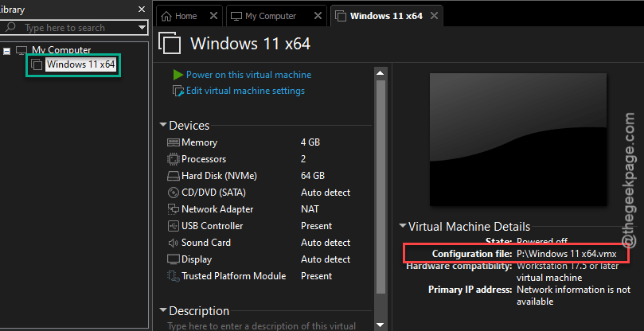Select the Display monitor icon
Image resolution: width=644 pixels, height=331 pixels.
pos(174,259)
